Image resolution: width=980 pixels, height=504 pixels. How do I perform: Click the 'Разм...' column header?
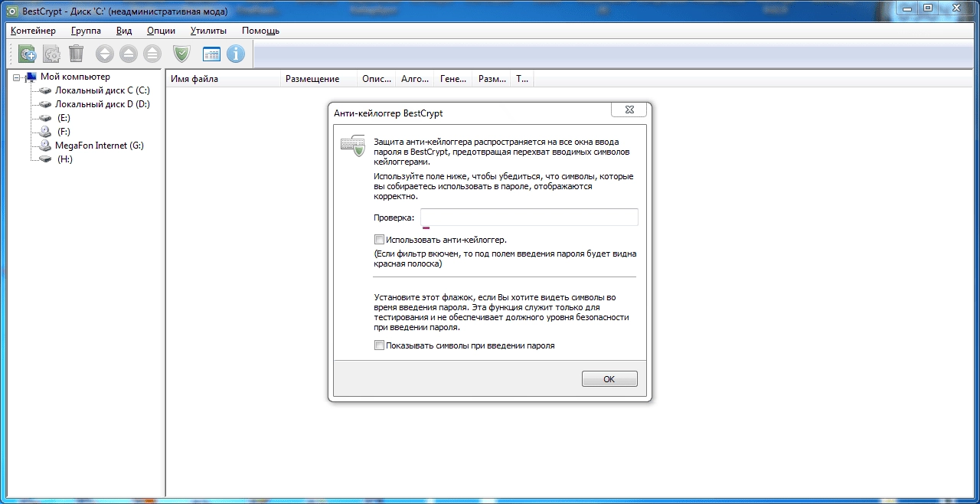point(492,78)
